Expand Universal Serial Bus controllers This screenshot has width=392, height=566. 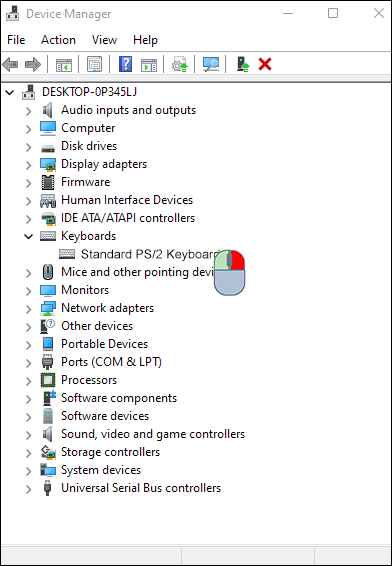pyautogui.click(x=29, y=489)
